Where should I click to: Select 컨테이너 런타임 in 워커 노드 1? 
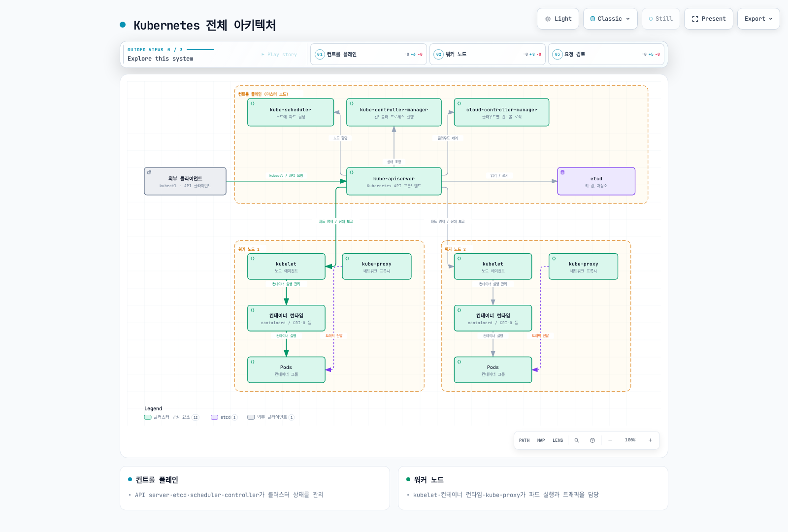(x=286, y=318)
